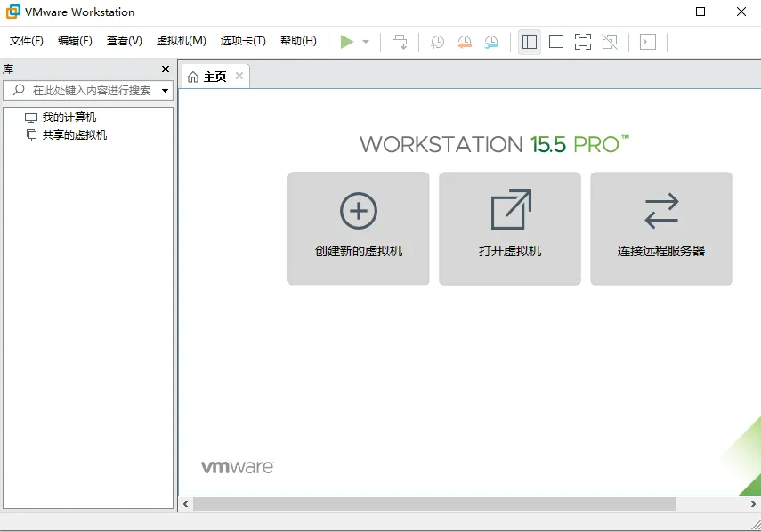761x532 pixels.
Task: Minimize the VMware Workstation window
Action: (660, 12)
